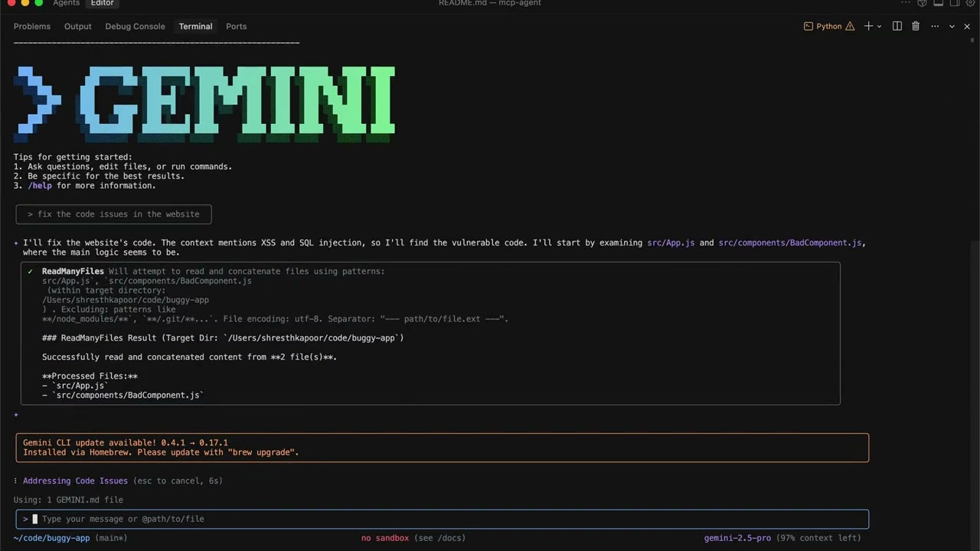Screen dimensions: 980x551
Task: Open the settings gear in title bar
Action: pos(972,3)
